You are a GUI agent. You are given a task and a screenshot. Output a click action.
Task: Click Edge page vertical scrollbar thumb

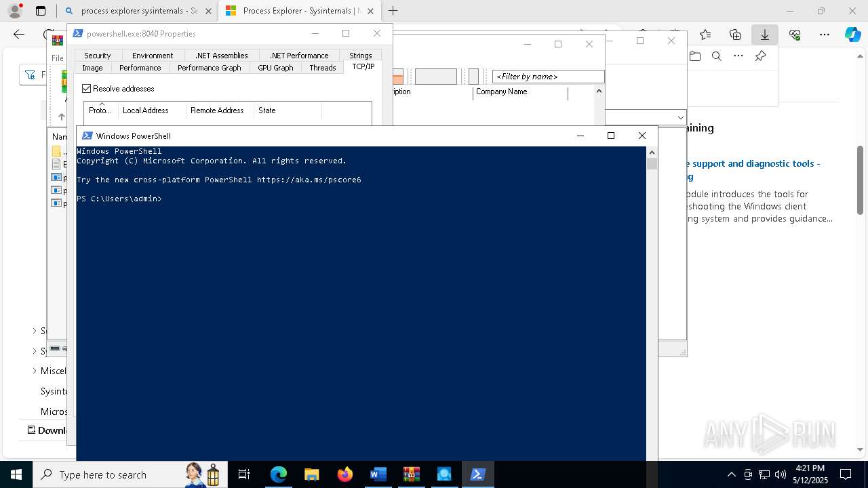pyautogui.click(x=861, y=180)
